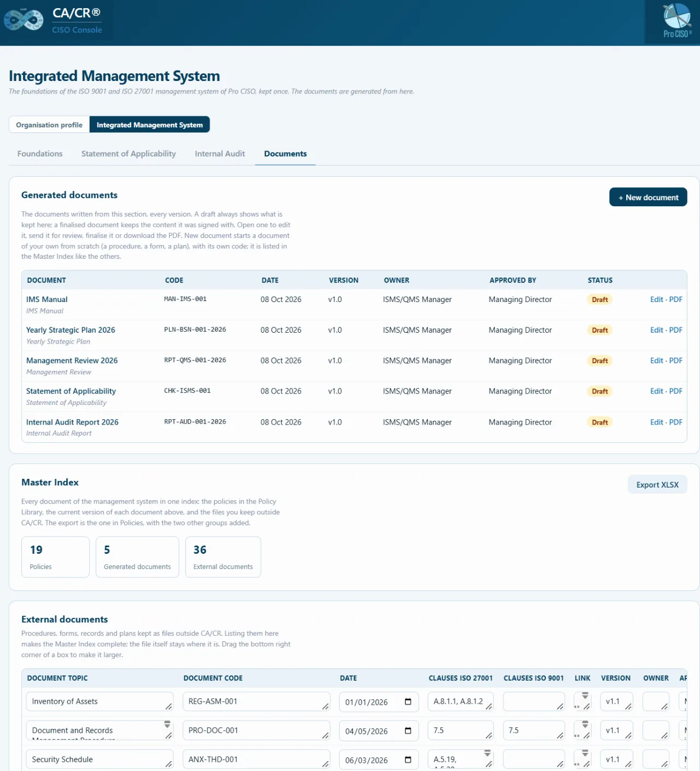Open calendar picker for date 04/05/2026
700x771 pixels.
[408, 731]
